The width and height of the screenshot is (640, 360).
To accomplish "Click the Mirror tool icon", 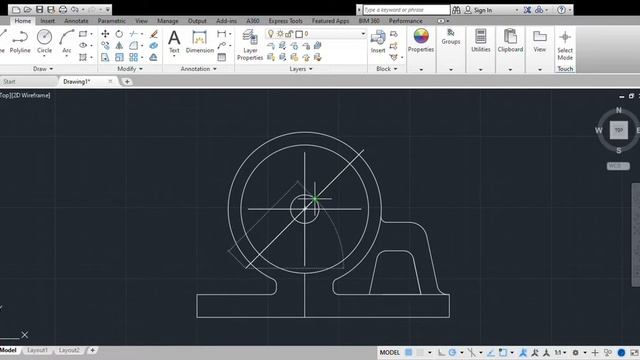I will click(119, 46).
